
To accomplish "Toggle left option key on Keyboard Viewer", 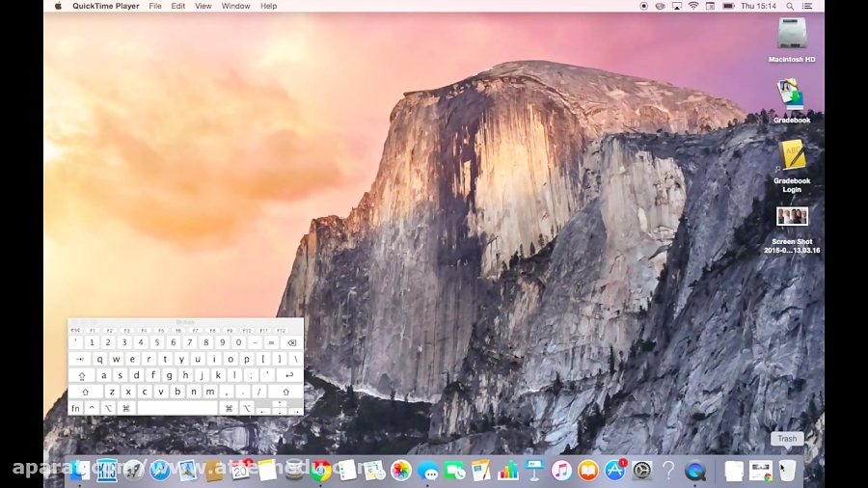I will 108,408.
